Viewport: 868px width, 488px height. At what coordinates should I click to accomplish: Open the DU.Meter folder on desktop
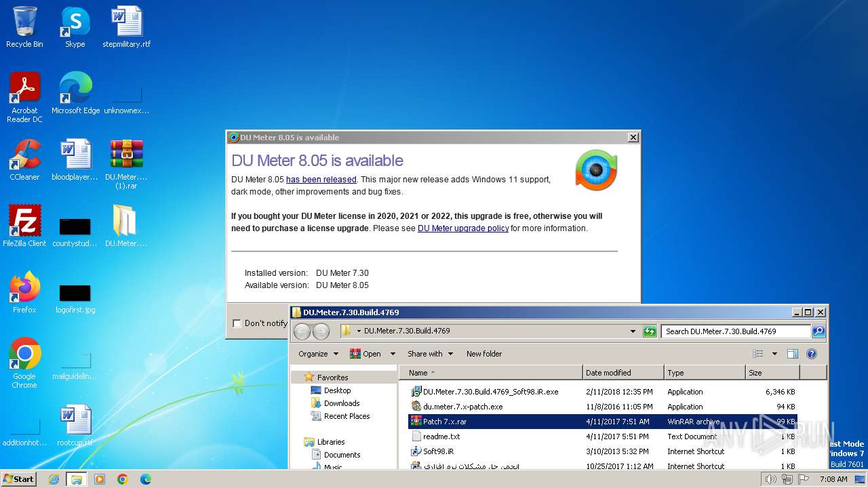pyautogui.click(x=126, y=226)
